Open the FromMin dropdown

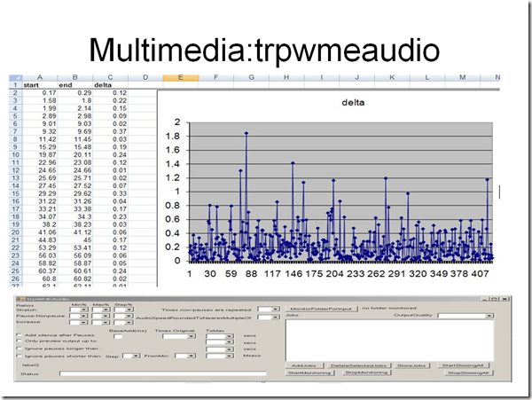[192, 356]
